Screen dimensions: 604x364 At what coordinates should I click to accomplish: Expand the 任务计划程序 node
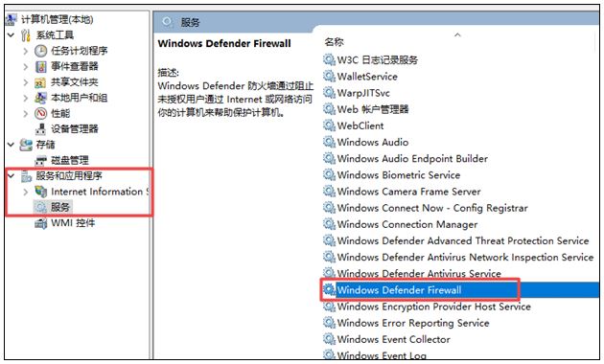(26, 51)
